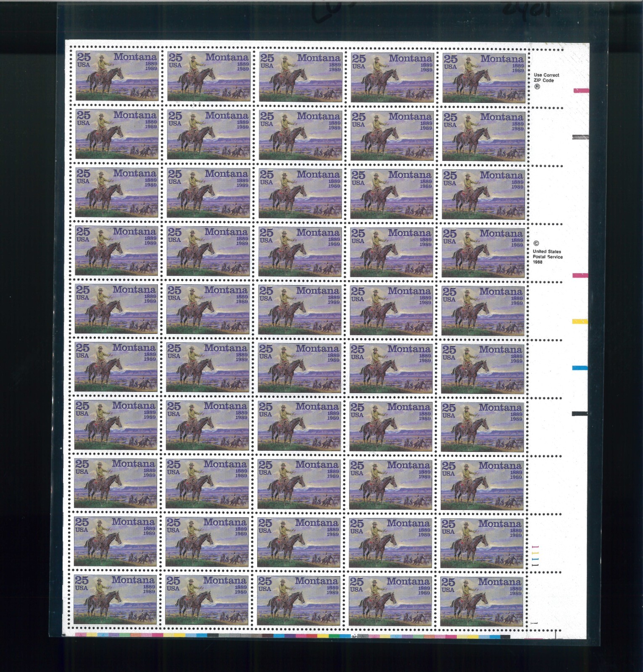The image size is (643, 672).
Task: Click the gray color bar in the right margin
Action: 580,137
